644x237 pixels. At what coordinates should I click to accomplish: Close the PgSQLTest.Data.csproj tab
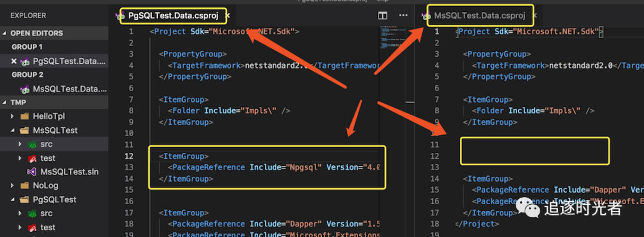228,16
